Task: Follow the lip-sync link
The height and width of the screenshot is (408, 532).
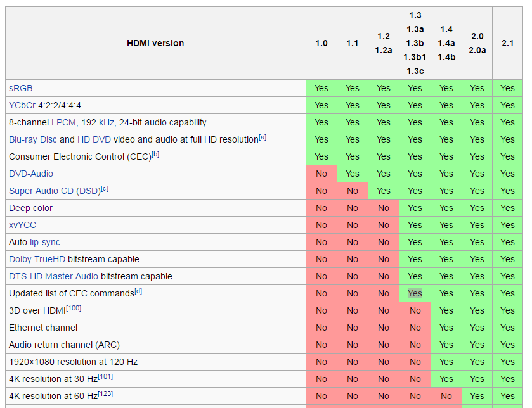Action: pos(45,242)
